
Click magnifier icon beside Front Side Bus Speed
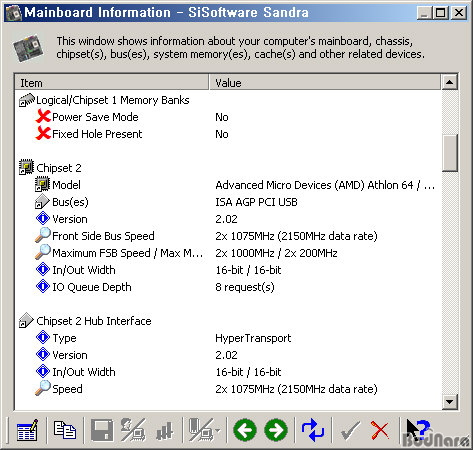pos(43,235)
